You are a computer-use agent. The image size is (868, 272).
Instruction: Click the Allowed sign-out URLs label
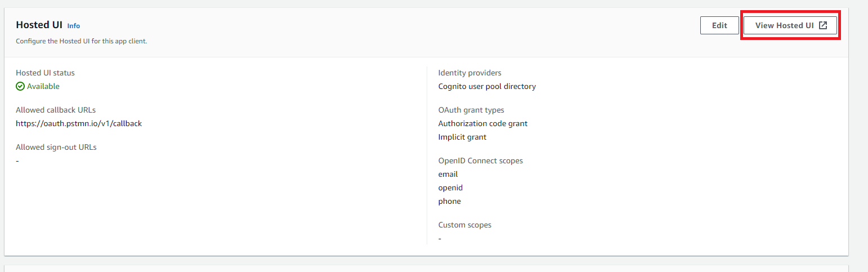56,147
